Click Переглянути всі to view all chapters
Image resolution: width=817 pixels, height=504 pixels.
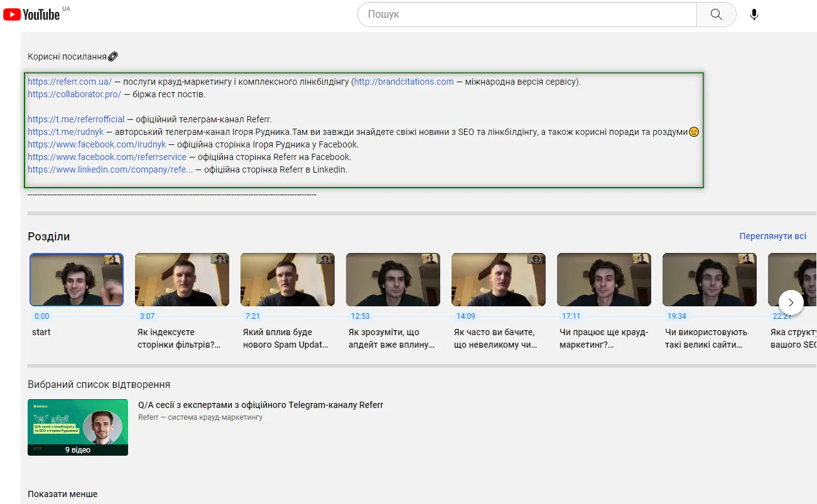click(772, 237)
